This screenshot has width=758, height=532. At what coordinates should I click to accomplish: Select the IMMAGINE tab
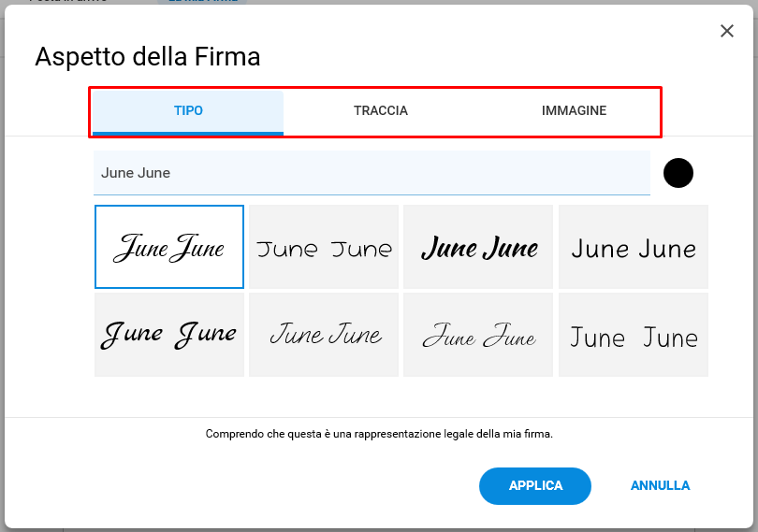click(x=574, y=110)
